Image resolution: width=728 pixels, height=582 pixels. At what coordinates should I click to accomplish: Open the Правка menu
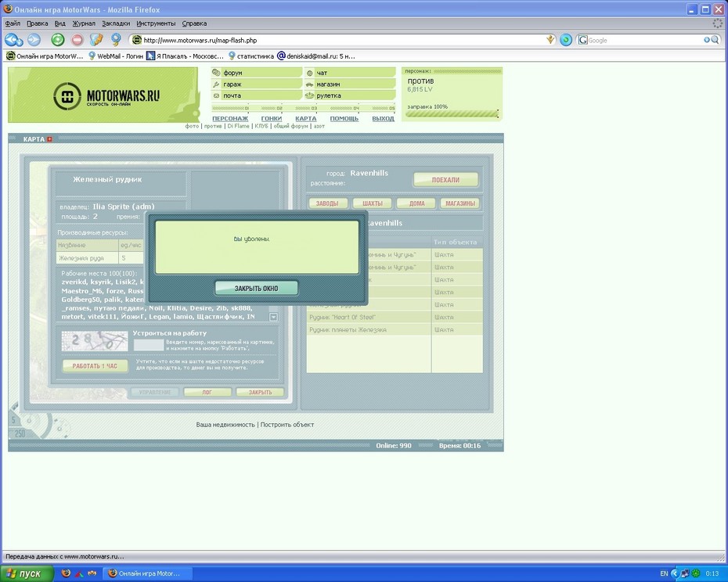pos(37,23)
